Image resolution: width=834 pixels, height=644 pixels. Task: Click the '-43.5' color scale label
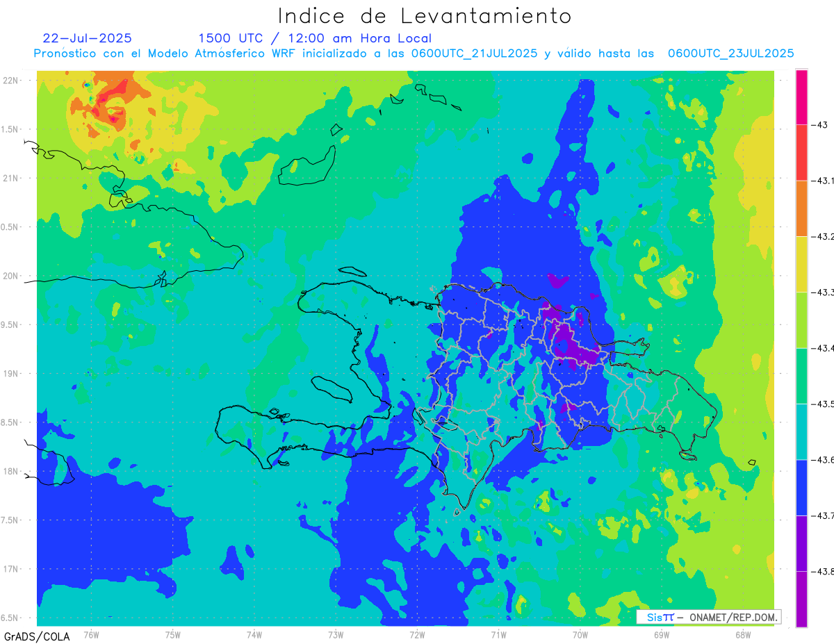click(x=824, y=404)
